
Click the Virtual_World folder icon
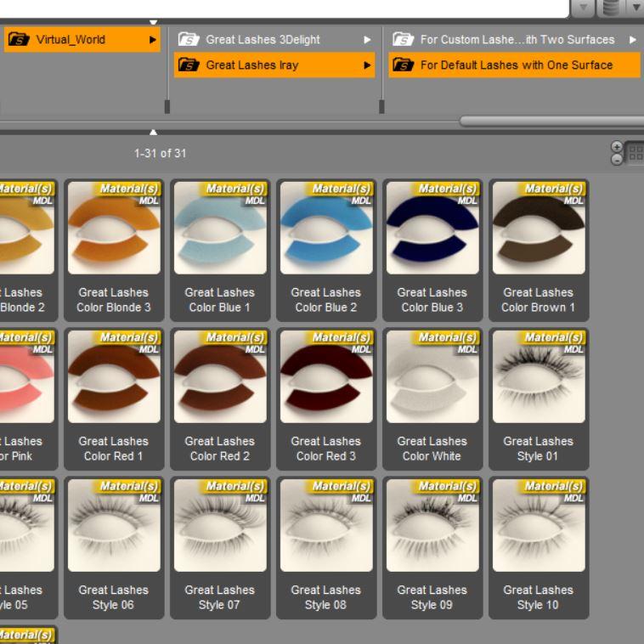19,39
